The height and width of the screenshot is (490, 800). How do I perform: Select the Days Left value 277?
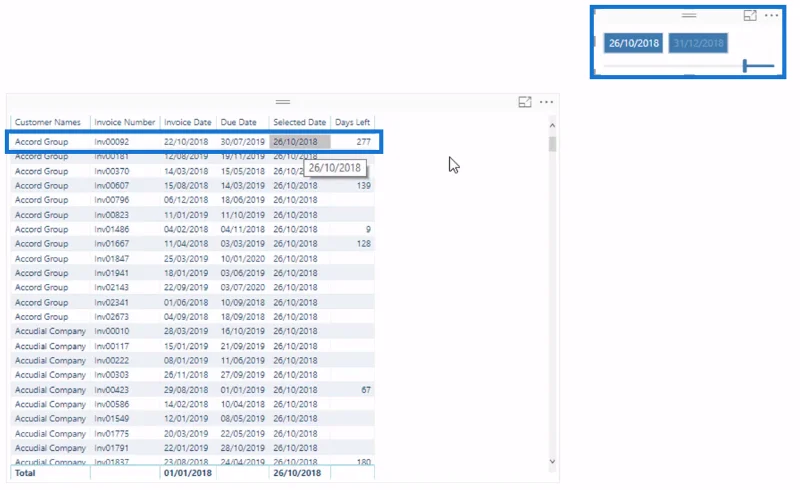coord(363,142)
